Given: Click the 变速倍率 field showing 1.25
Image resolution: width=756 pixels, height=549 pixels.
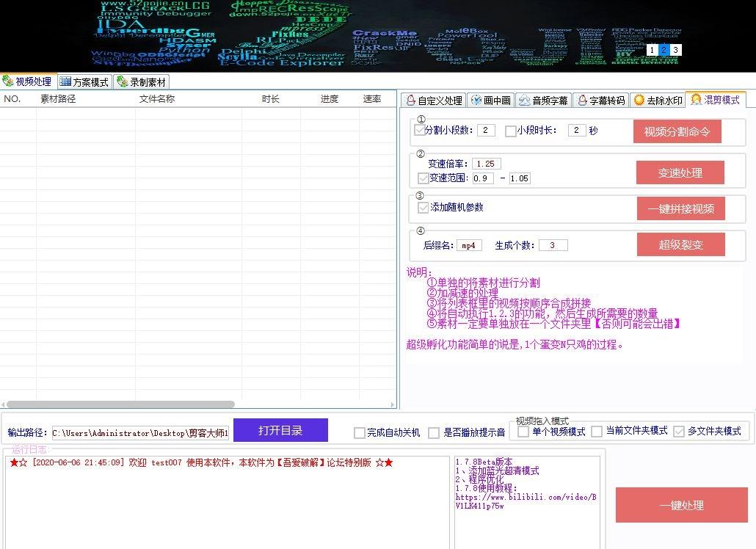Looking at the screenshot, I should point(487,164).
